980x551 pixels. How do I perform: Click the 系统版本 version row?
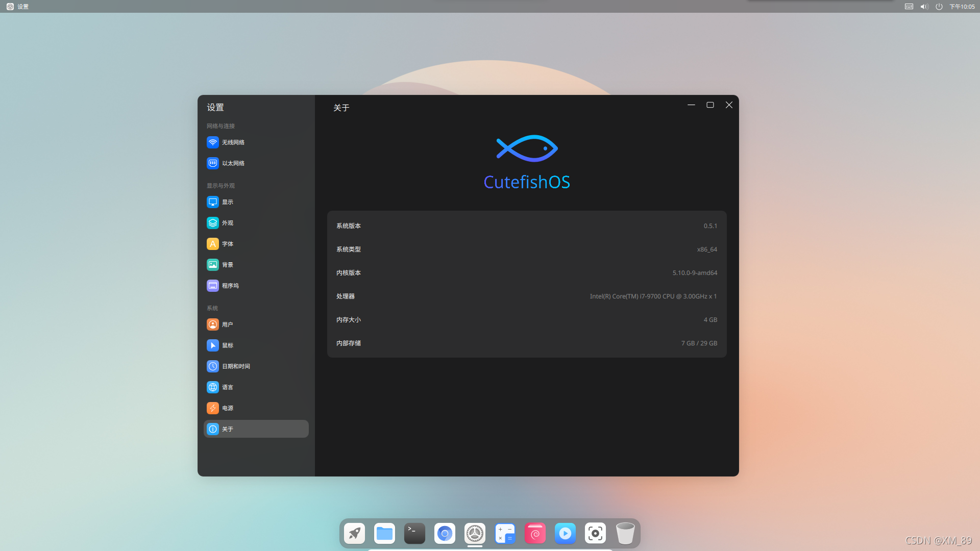click(x=526, y=226)
